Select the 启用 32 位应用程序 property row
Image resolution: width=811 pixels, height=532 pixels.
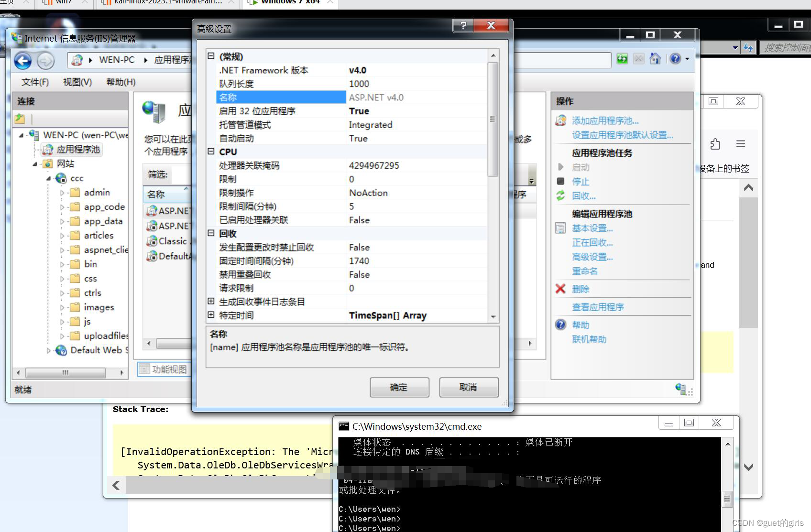coord(351,111)
